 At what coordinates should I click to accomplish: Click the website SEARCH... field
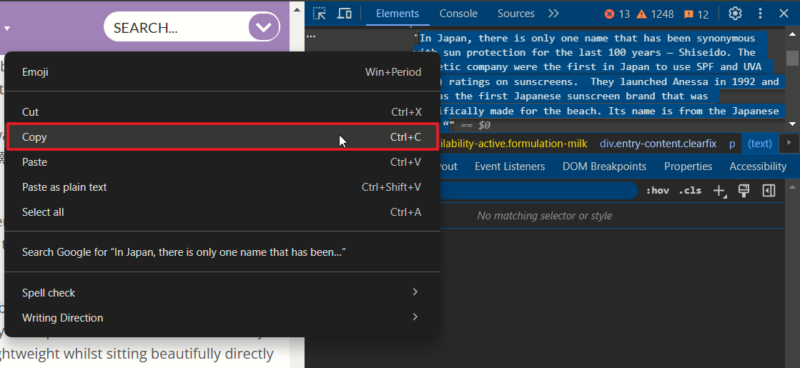point(176,27)
